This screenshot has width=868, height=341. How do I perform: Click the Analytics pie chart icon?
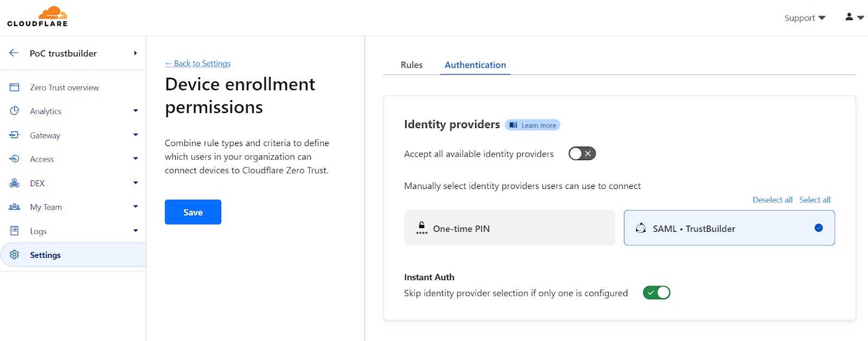(x=15, y=111)
